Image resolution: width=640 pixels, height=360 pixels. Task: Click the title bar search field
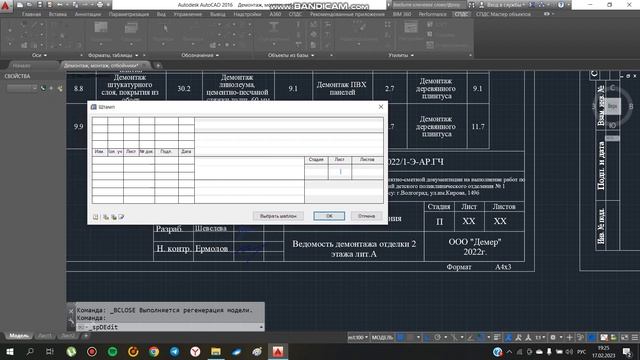pyautogui.click(x=428, y=5)
